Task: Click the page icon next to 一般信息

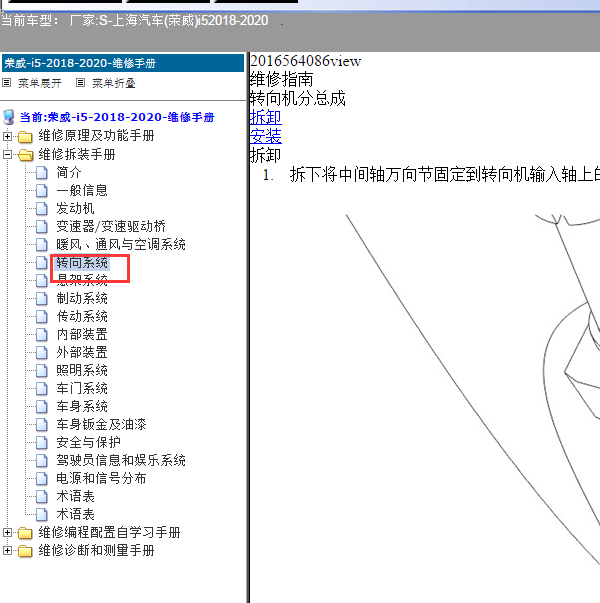Action: click(x=42, y=191)
